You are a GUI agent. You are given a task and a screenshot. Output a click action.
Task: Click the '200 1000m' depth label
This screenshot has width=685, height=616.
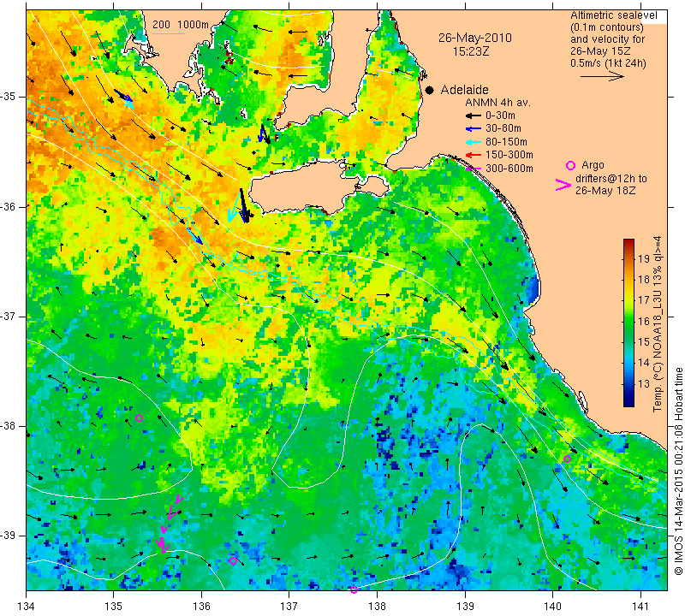pos(181,25)
